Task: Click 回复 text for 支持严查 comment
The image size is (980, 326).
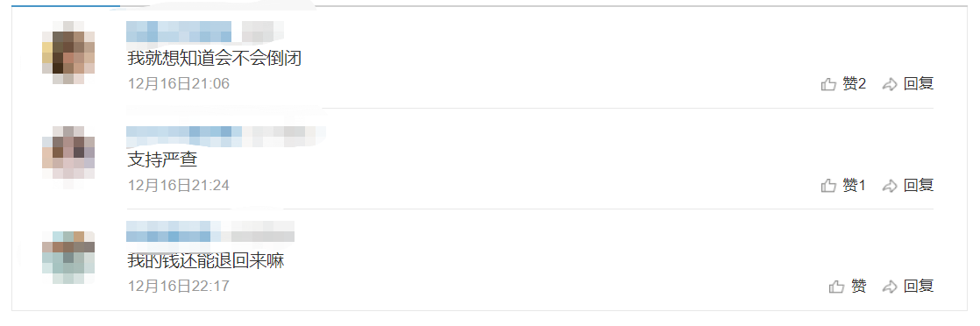Action: coord(919,185)
